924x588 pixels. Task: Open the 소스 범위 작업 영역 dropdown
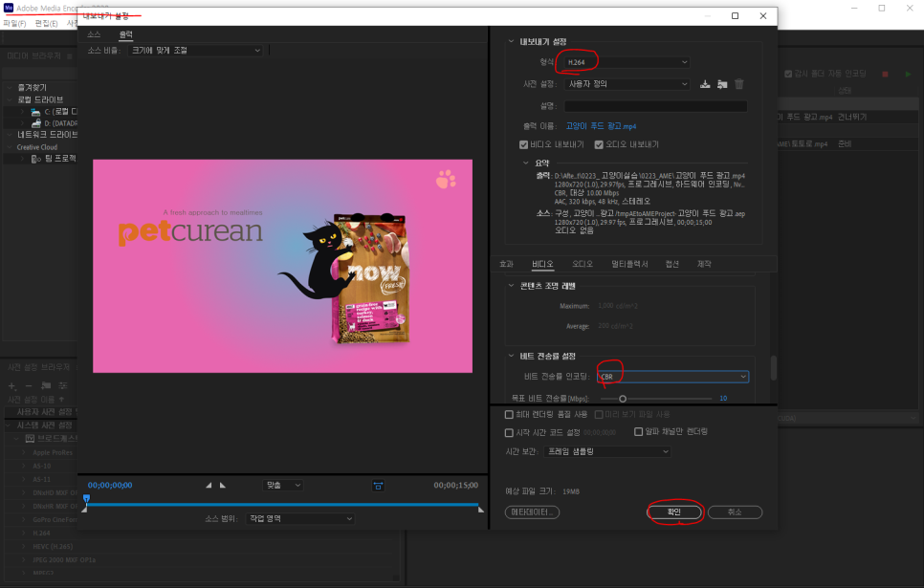coord(300,518)
